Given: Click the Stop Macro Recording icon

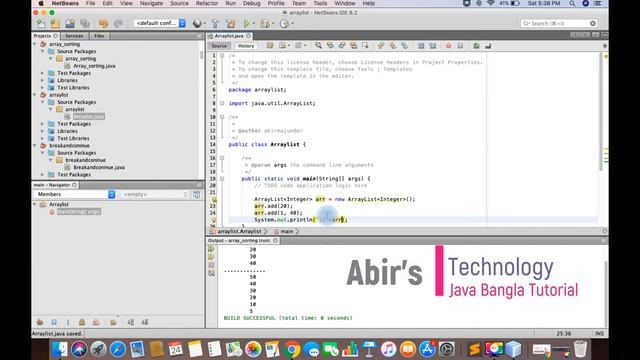Looking at the screenshot, I should pos(460,46).
